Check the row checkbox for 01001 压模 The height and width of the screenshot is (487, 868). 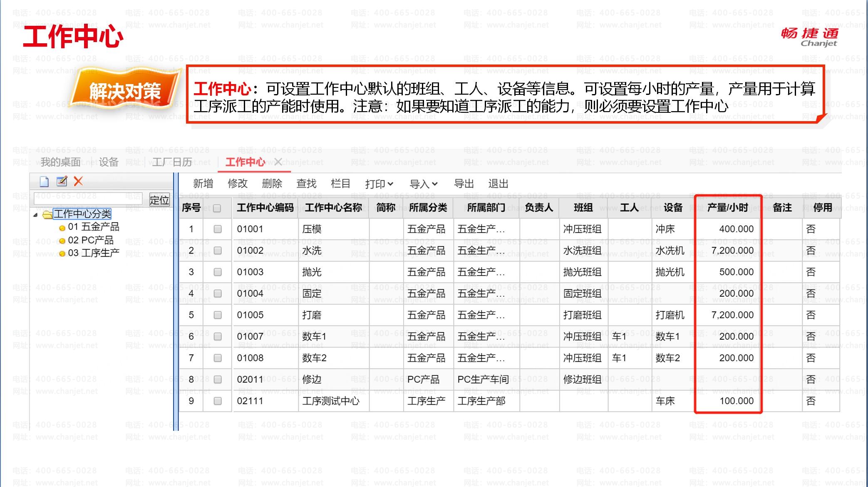click(218, 229)
